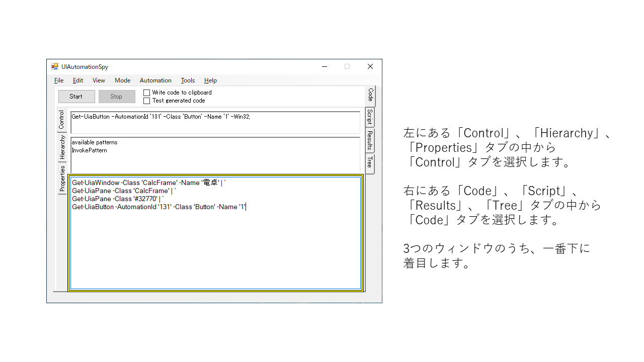644x362 pixels.
Task: Open the Edit menu
Action: [78, 80]
